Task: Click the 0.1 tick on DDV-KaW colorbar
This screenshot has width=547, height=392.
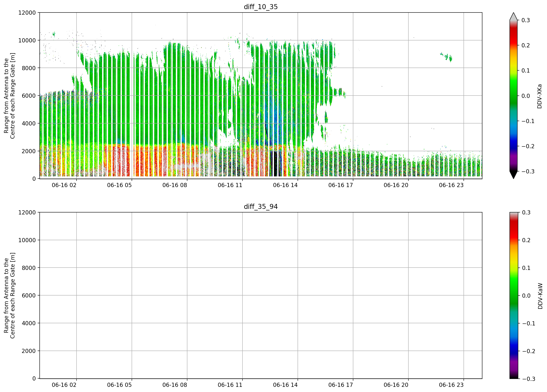Action: coord(526,268)
